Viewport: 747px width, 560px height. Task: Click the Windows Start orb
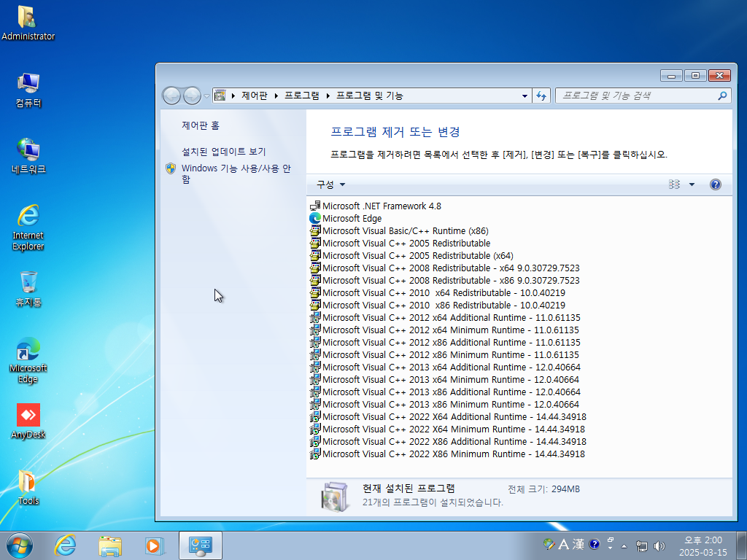[x=20, y=545]
